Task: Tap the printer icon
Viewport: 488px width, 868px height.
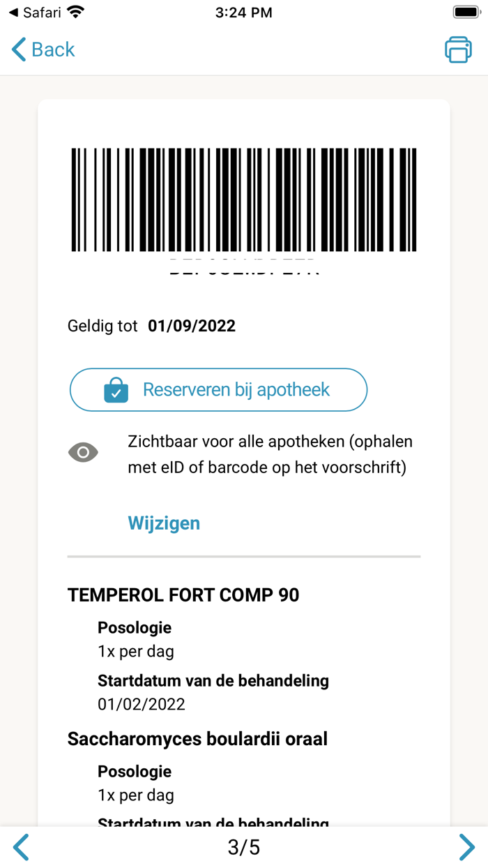Action: click(x=458, y=50)
